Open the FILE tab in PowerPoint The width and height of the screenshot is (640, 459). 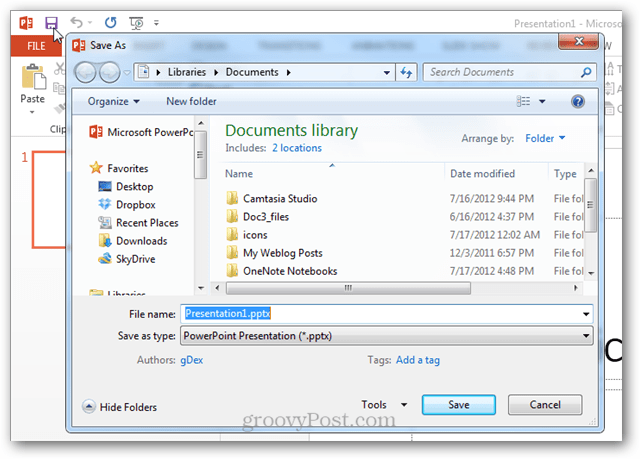pos(36,46)
